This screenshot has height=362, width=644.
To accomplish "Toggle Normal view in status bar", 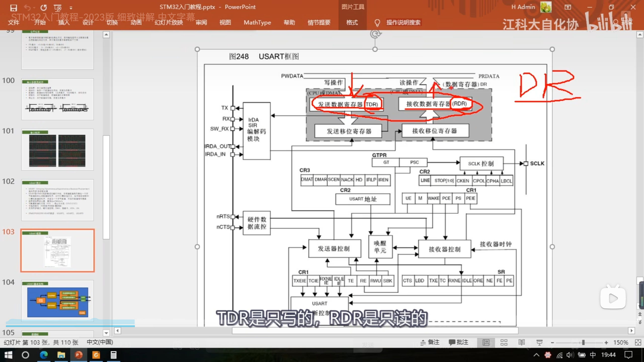I will pyautogui.click(x=486, y=342).
